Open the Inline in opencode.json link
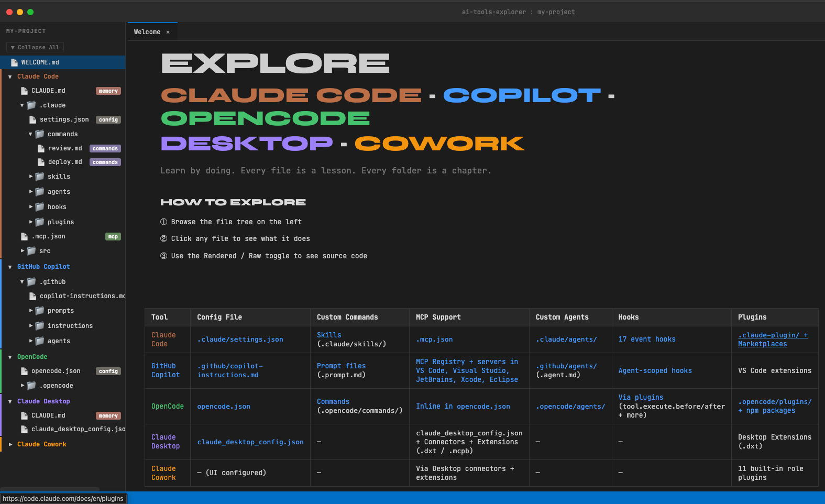 [x=463, y=407]
